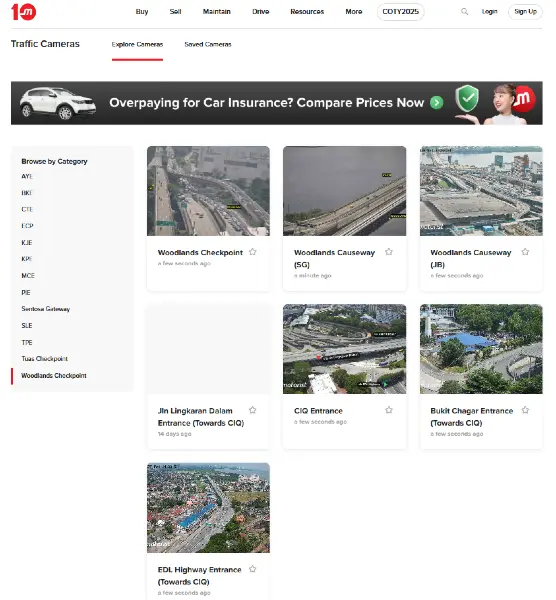
Task: Select AYE category
Action: 27,176
